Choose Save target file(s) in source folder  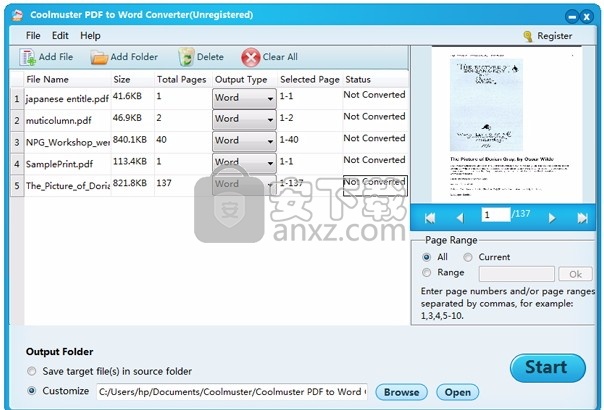(x=32, y=371)
